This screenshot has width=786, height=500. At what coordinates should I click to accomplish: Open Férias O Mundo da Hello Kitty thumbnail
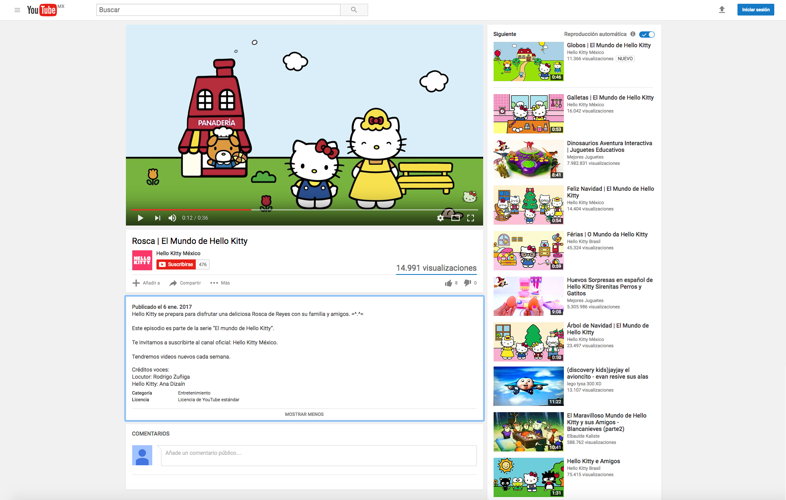pos(528,250)
